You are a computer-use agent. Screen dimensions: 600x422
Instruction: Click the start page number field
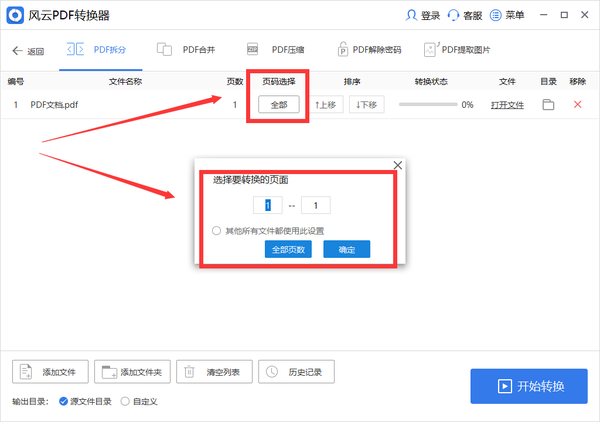click(x=267, y=205)
